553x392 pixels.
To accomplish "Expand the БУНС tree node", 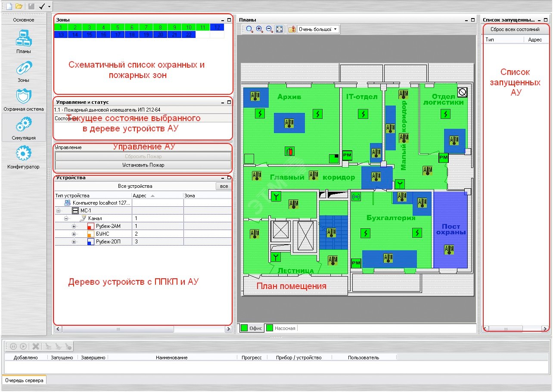I will pyautogui.click(x=74, y=234).
